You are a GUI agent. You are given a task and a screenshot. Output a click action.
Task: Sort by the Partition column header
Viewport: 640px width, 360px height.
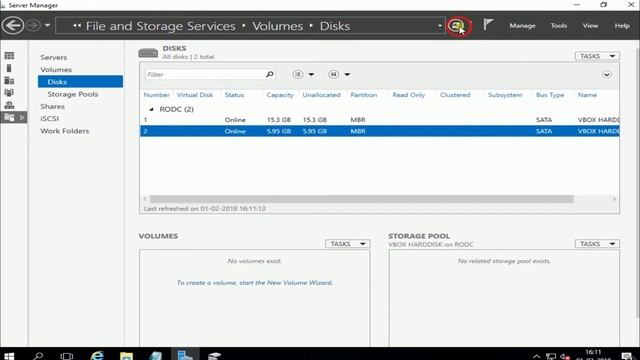click(364, 95)
